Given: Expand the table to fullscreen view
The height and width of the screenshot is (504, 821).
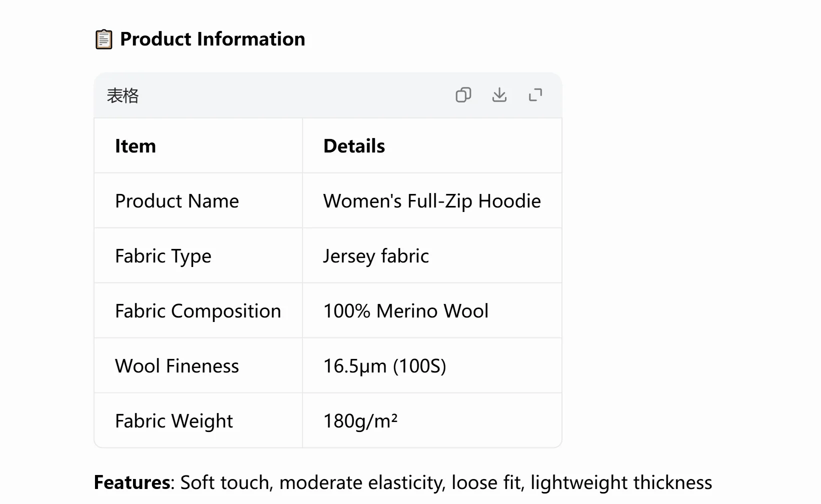Looking at the screenshot, I should pos(535,95).
